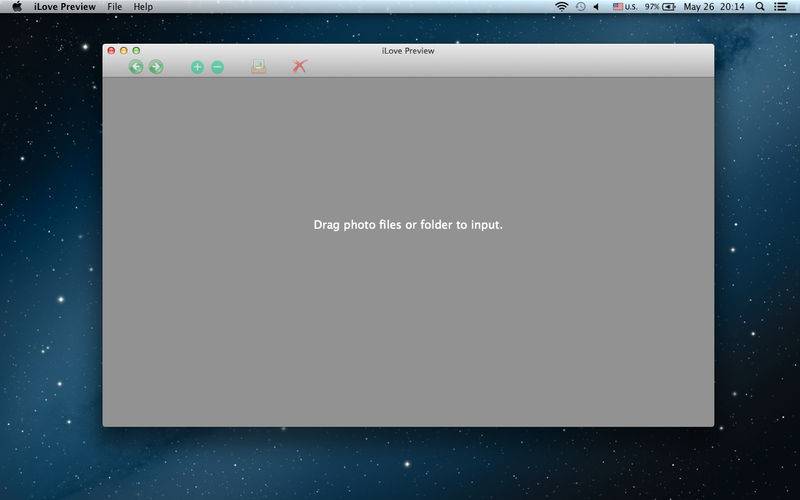Go to the next photo with the forward arrow
Image resolution: width=800 pixels, height=500 pixels.
pos(156,67)
